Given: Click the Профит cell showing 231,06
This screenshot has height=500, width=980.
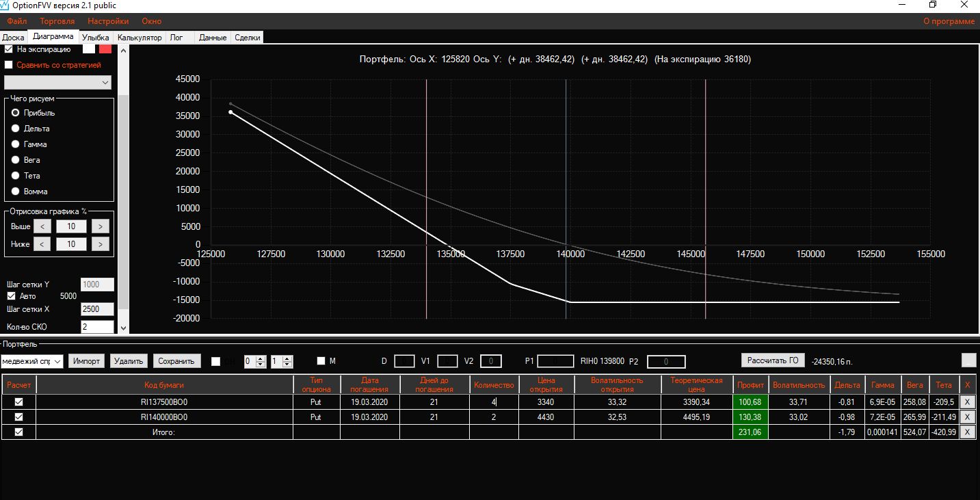Looking at the screenshot, I should (750, 432).
